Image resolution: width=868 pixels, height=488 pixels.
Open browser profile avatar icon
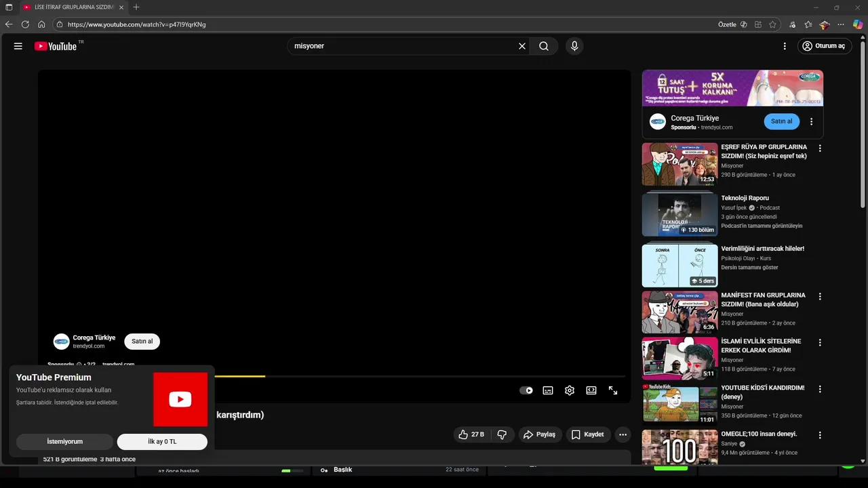pyautogui.click(x=825, y=24)
